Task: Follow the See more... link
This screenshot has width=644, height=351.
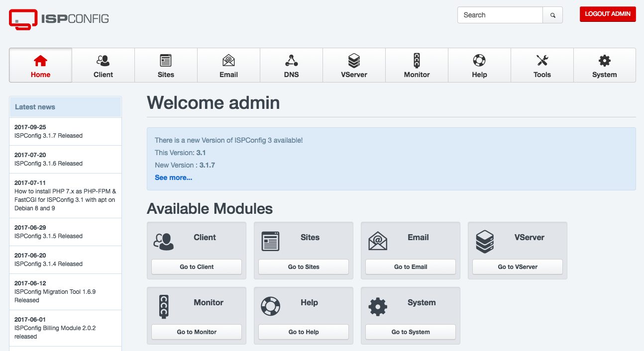Action: 173,177
